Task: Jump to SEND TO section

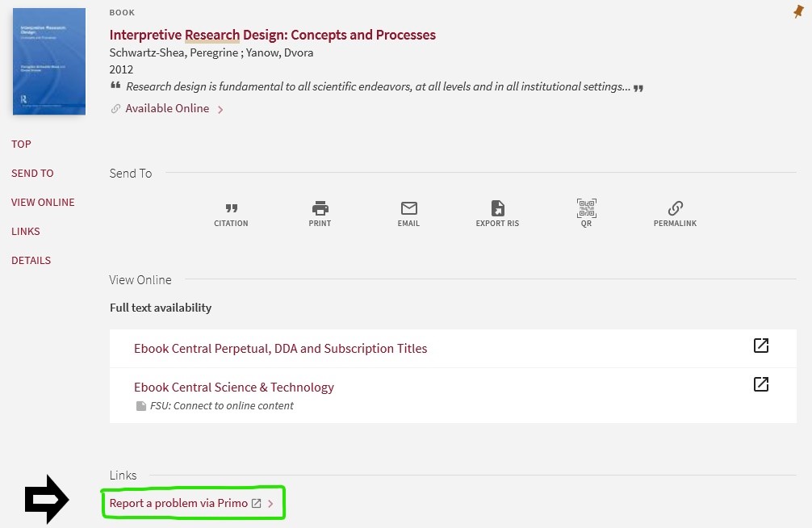Action: pyautogui.click(x=32, y=173)
